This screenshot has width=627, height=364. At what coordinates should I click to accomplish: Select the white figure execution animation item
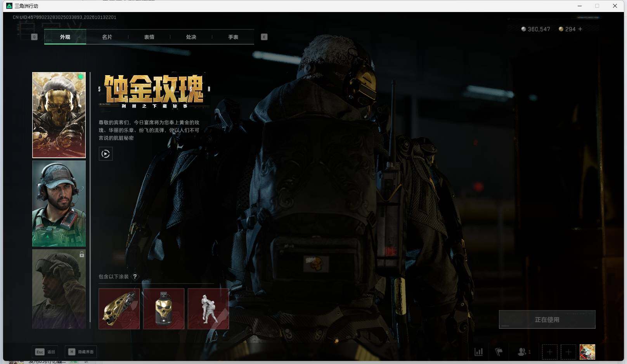coord(208,309)
